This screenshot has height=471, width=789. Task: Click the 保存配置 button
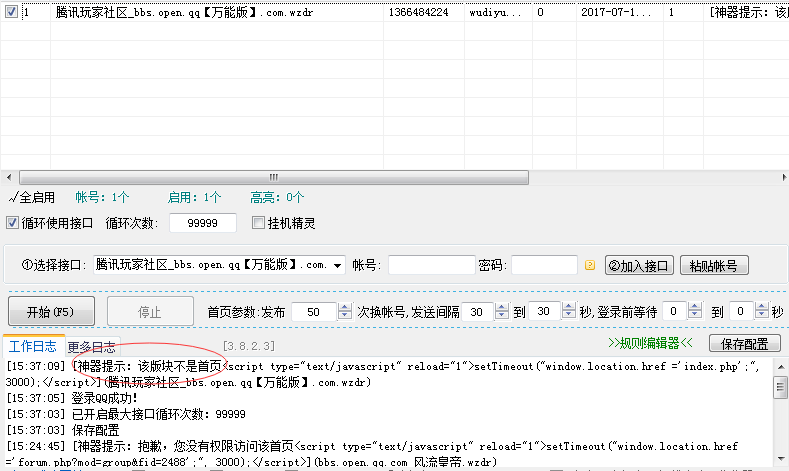745,344
